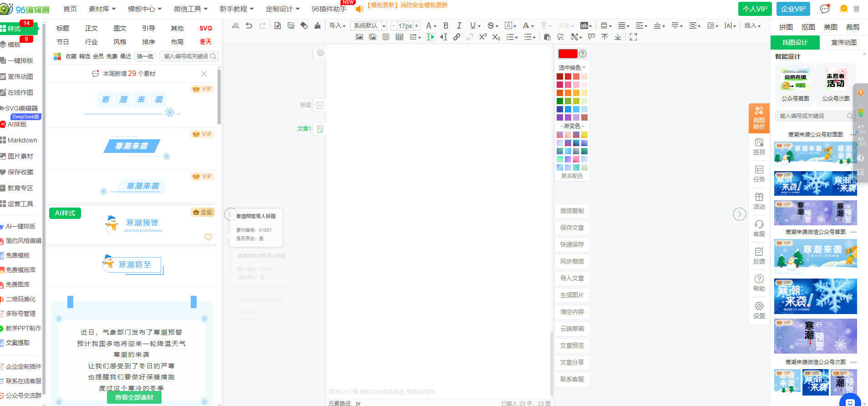Open the chat messages icon in header

(825, 9)
